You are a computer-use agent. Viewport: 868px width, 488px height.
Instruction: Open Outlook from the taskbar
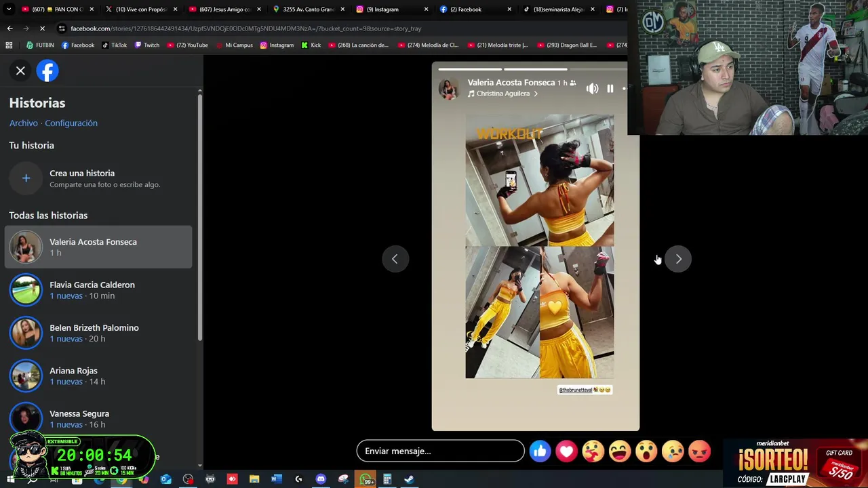coord(166,479)
